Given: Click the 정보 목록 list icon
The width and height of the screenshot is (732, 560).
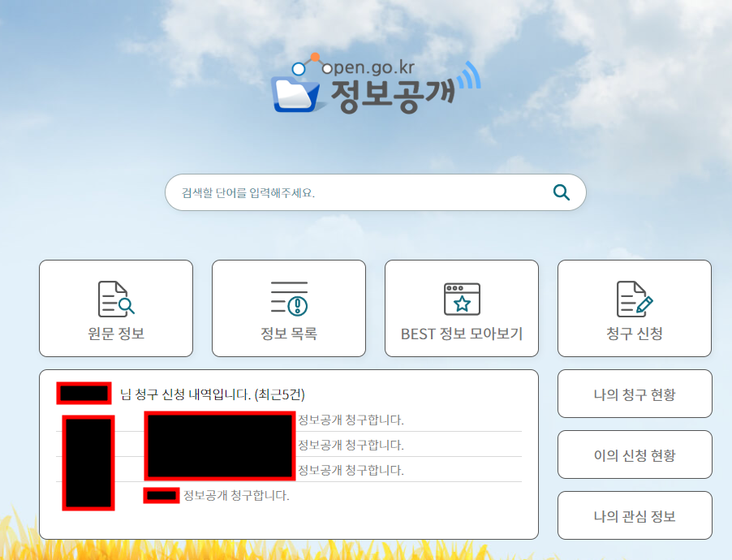Looking at the screenshot, I should (288, 296).
